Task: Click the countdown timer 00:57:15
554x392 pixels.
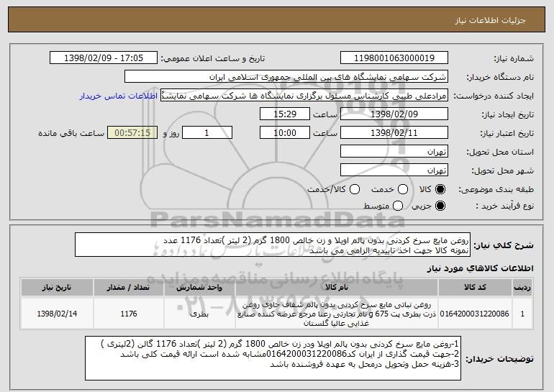Action: coord(132,133)
